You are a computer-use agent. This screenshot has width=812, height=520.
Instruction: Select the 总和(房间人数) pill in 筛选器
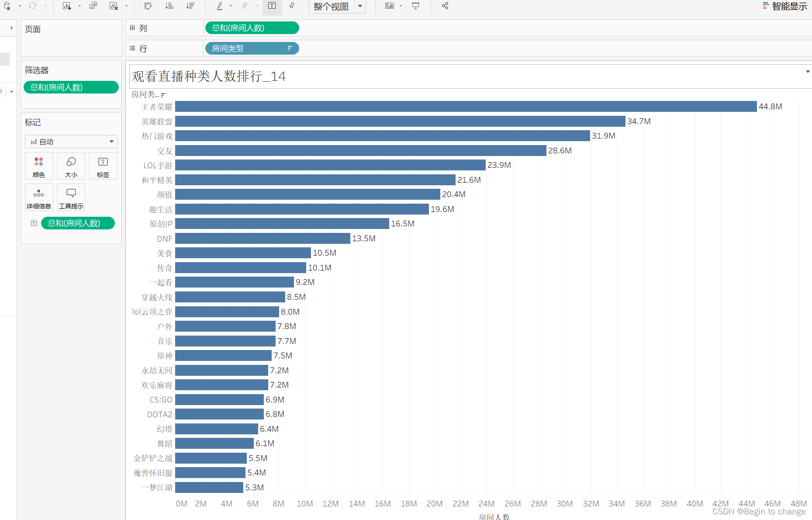71,87
